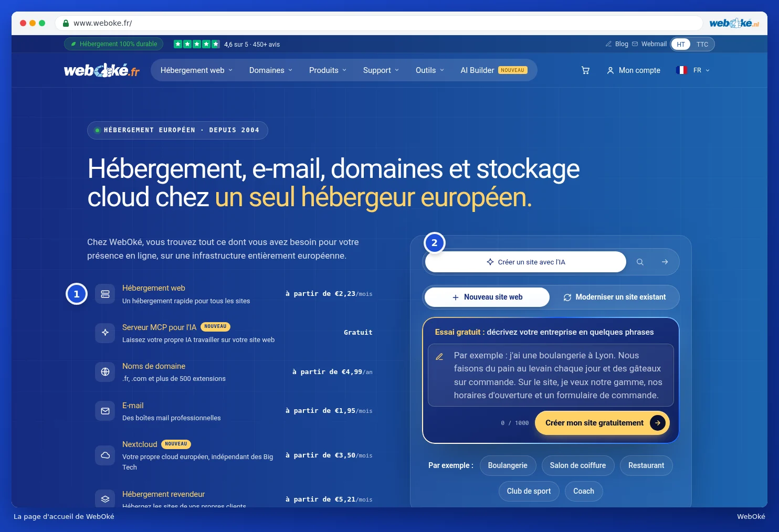Open AI Builder menu item
The image size is (779, 532).
(494, 70)
